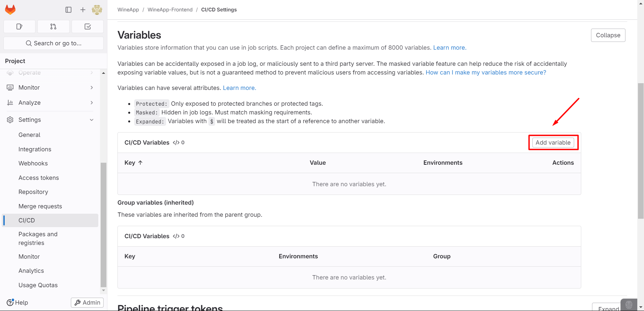This screenshot has height=311, width=644.
Task: Click the GitLab fox logo
Action: [10, 10]
